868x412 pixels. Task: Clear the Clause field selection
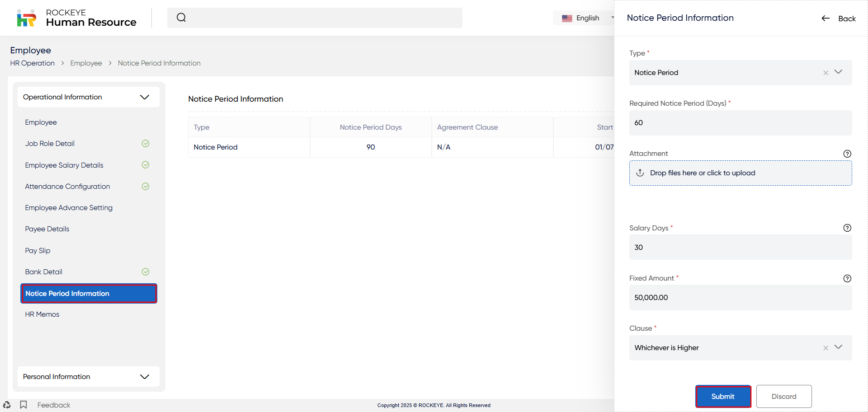[826, 348]
